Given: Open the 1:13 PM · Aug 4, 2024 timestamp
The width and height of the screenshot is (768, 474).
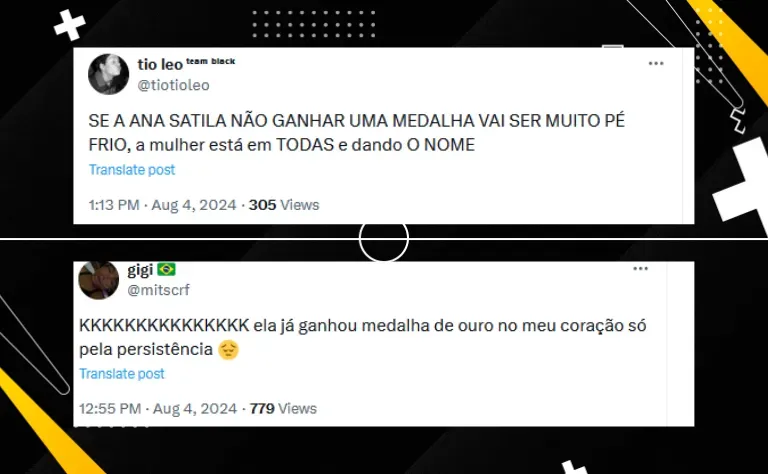Looking at the screenshot, I should (x=163, y=205).
